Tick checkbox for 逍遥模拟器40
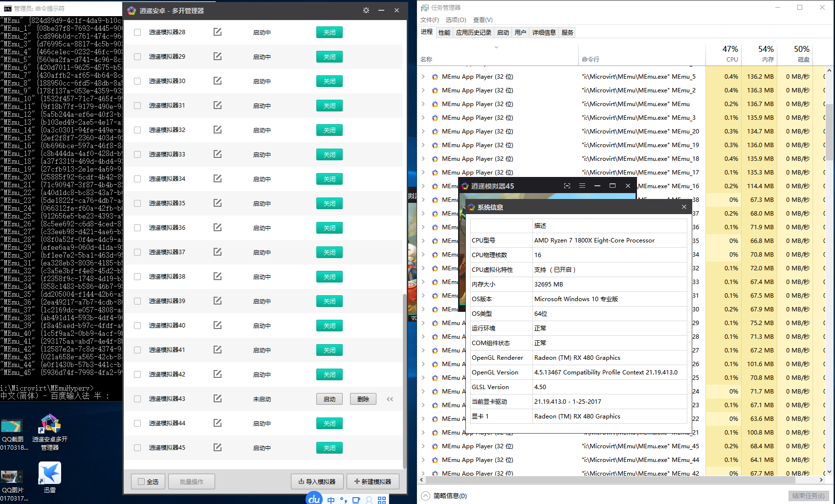Screen dimensions: 835x504 (x=137, y=326)
